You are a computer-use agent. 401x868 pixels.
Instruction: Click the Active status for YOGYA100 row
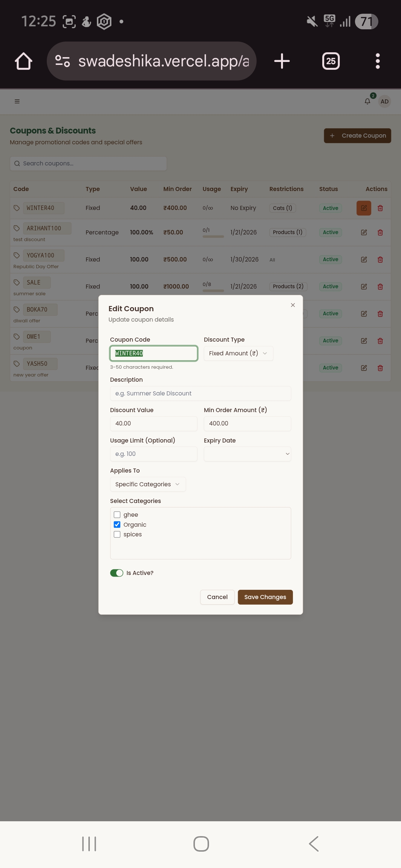[330, 260]
